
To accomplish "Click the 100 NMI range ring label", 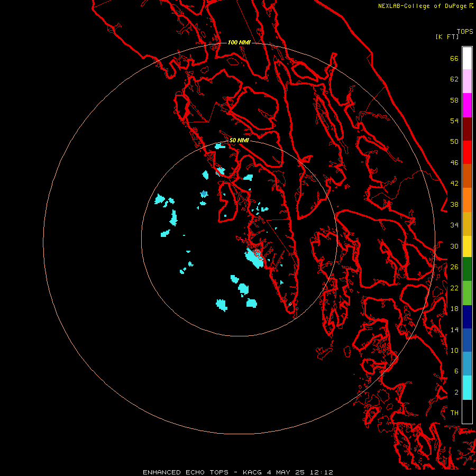I will (x=239, y=42).
